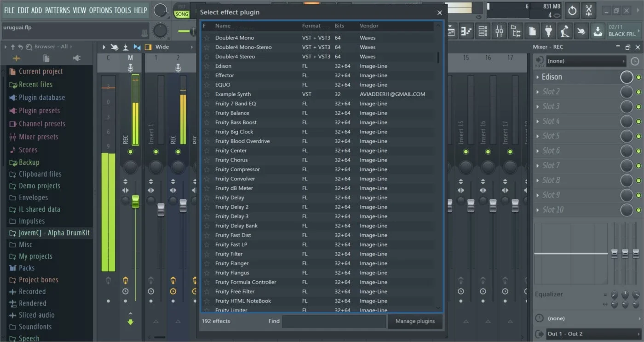
Task: Open the mixer view
Action: pyautogui.click(x=499, y=31)
